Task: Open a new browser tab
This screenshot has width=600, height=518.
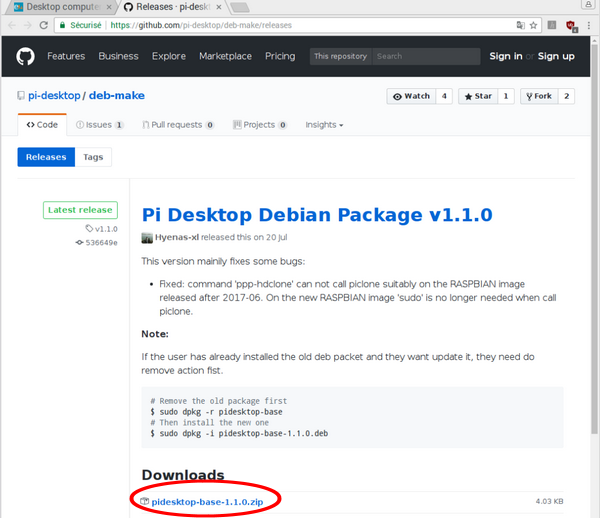Action: 240,7
